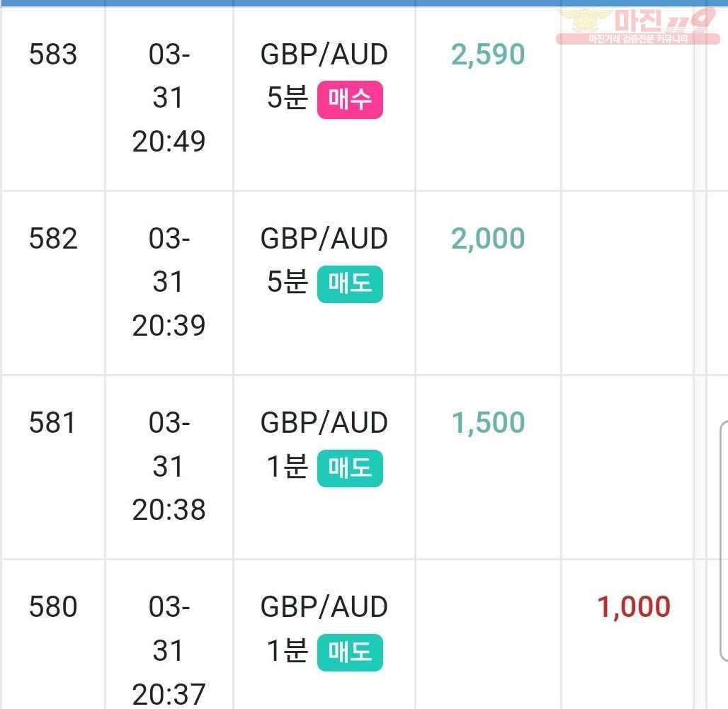This screenshot has height=709, width=728.
Task: Select trade number 581
Action: 52,423
